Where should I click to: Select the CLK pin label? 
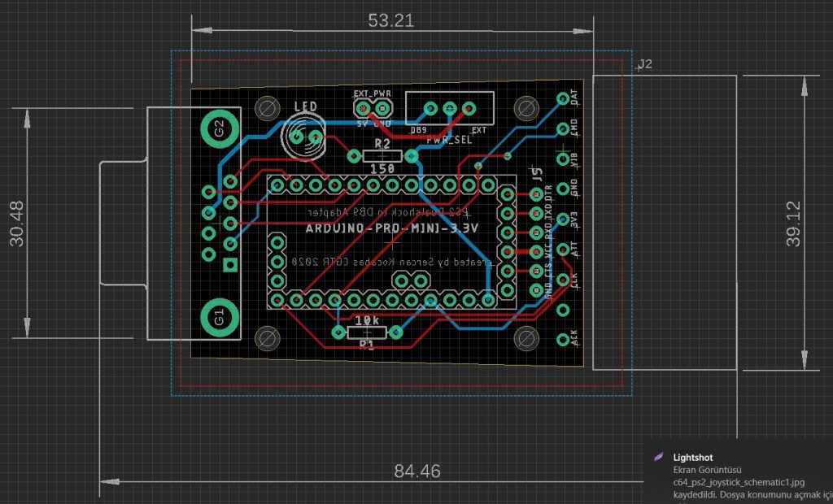coord(574,280)
